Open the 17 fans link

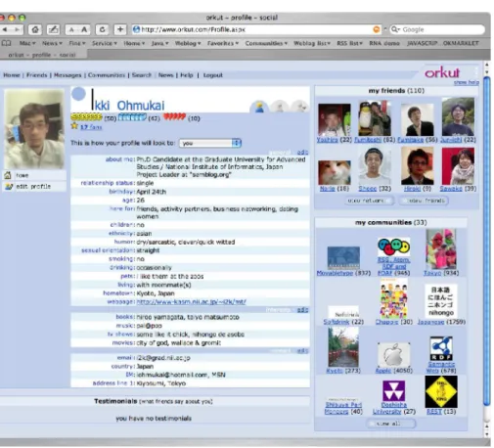(91, 127)
